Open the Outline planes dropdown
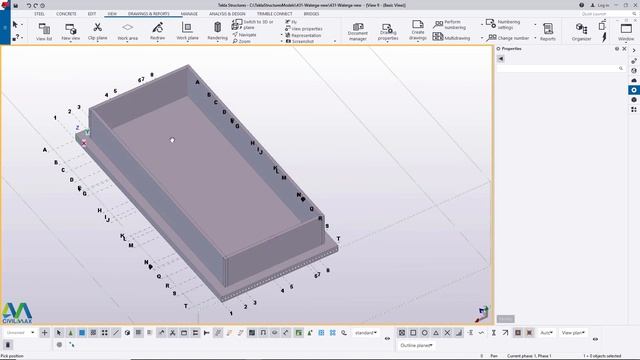This screenshot has height=360, width=640. (x=416, y=345)
